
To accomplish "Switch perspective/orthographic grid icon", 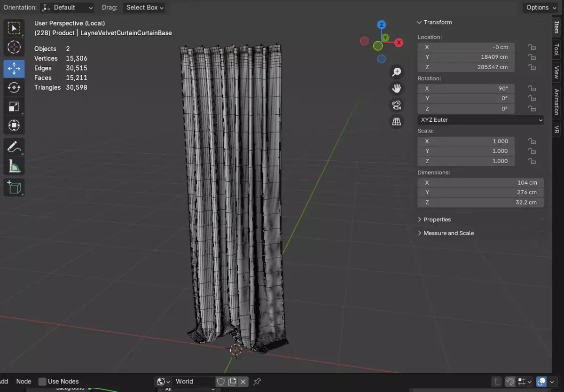I will pos(397,122).
